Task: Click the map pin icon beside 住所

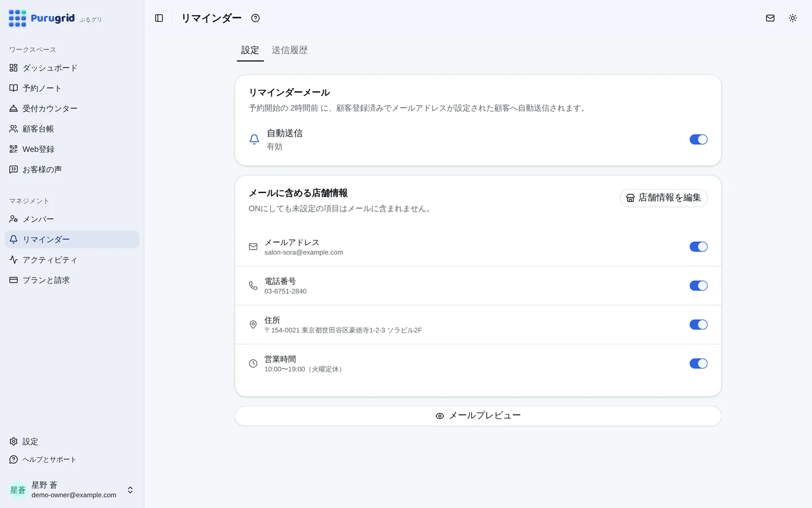Action: coord(253,325)
